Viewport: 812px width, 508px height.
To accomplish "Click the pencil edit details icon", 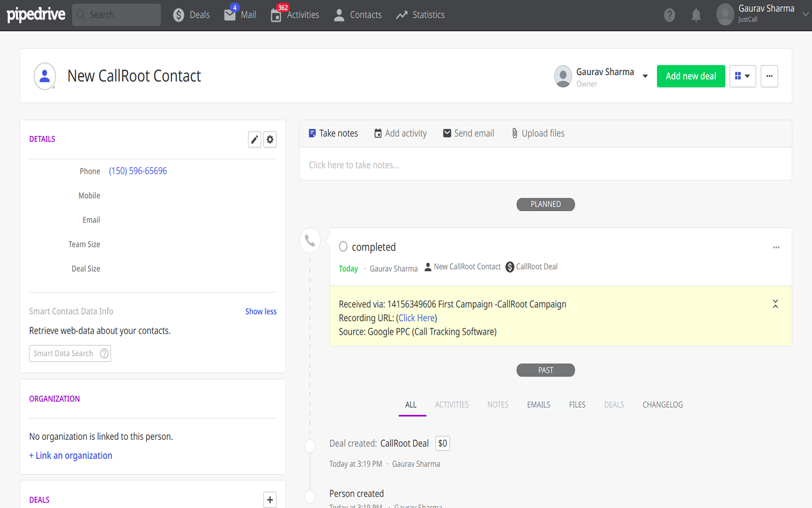I will pos(254,139).
